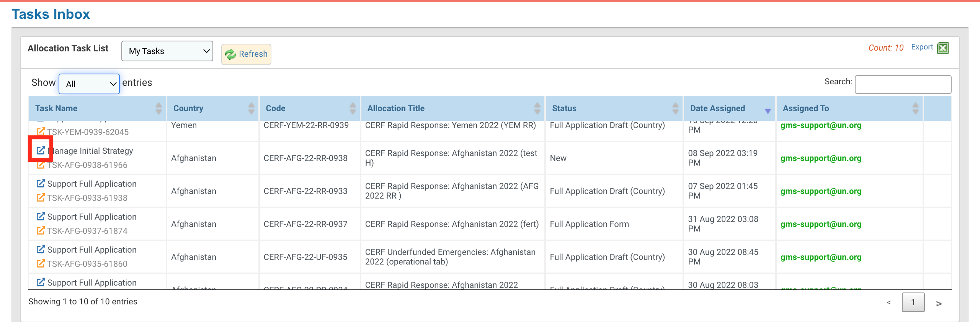Screen dimensions: 980x322
Task: Open the Manage Initial Strategy task icon
Action: point(41,150)
